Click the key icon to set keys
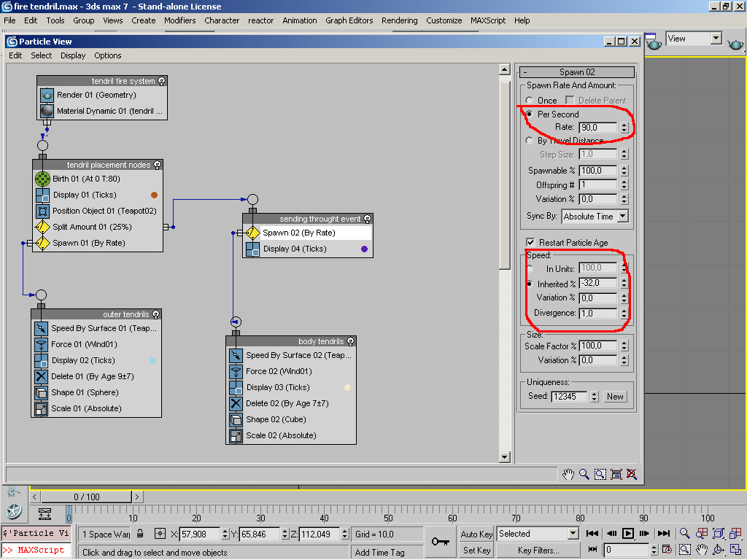The width and height of the screenshot is (747, 560). (x=440, y=542)
